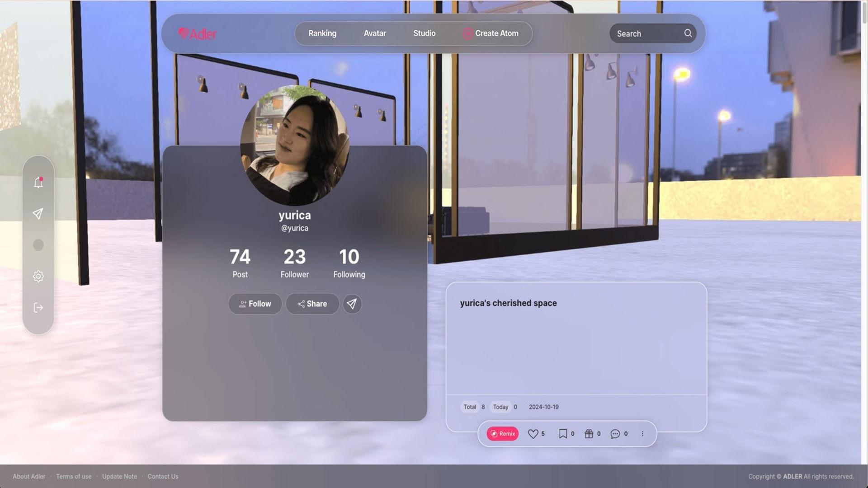Click the logout icon in sidebar
Viewport: 868px width, 488px height.
click(38, 308)
